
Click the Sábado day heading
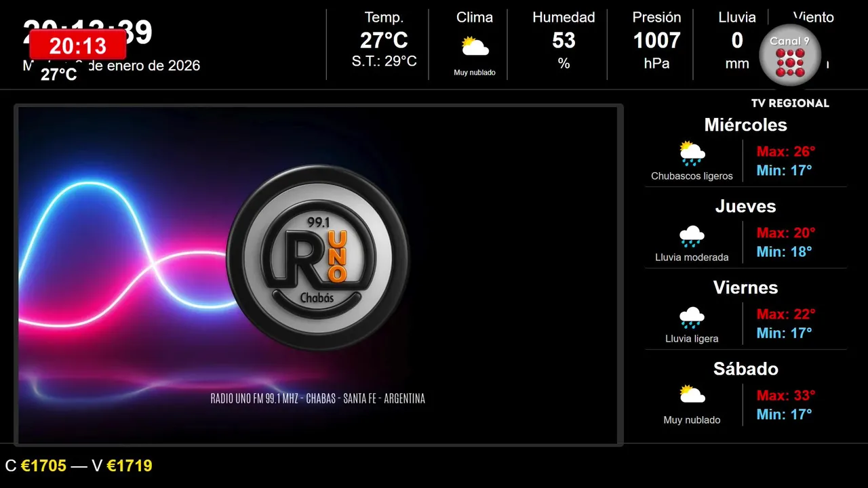click(745, 369)
